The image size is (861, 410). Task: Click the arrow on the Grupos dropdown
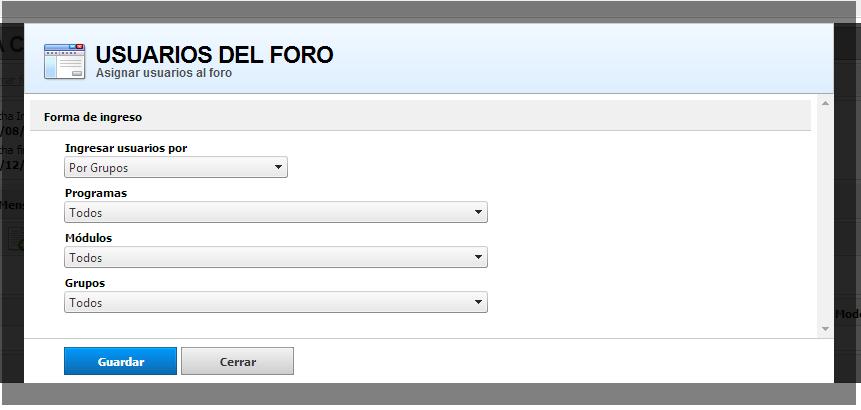click(478, 302)
